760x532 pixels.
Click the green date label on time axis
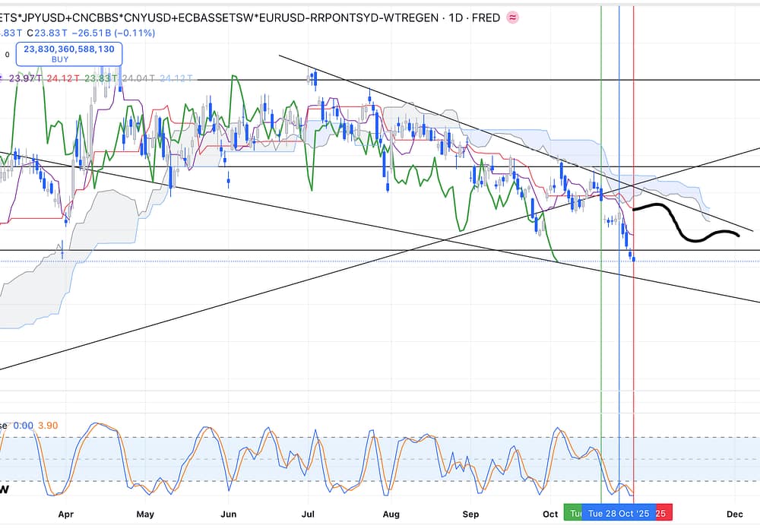tap(574, 514)
